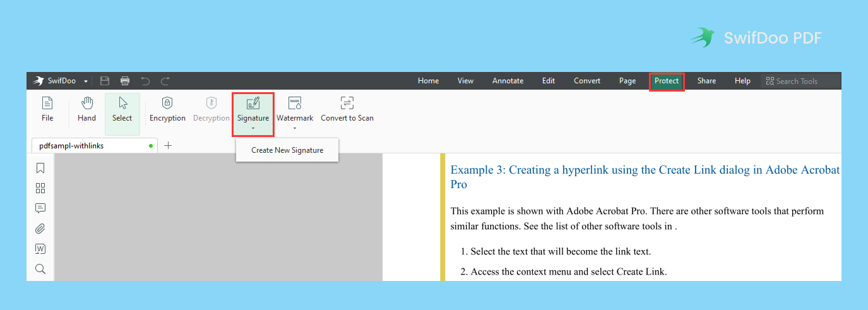Image resolution: width=868 pixels, height=310 pixels.
Task: Click paragraph 'This example is shown with Adobe'
Action: click(x=637, y=218)
